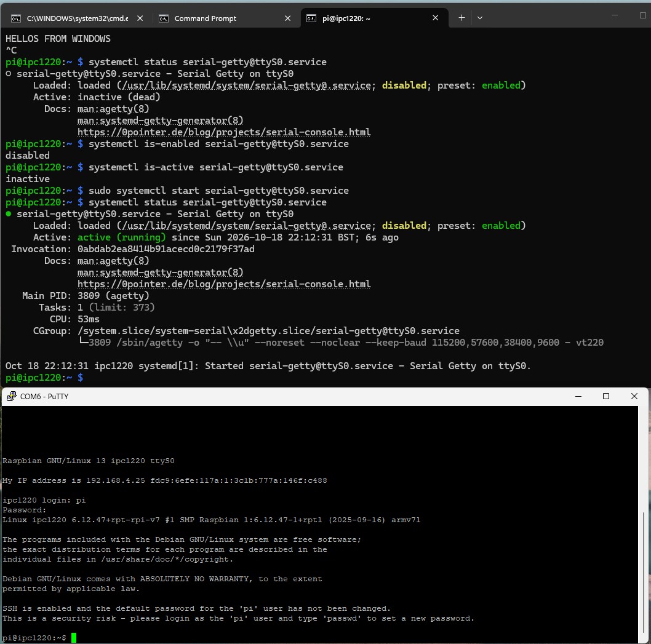
Task: Click 'active (running)' status text
Action: coord(122,237)
